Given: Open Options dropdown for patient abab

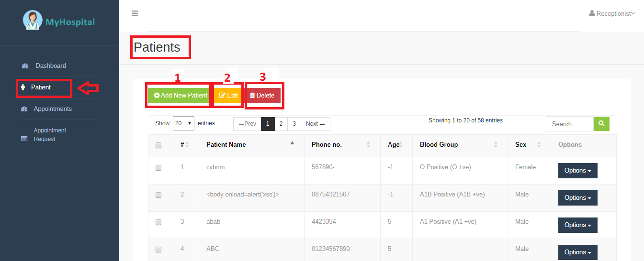Looking at the screenshot, I should click(x=577, y=225).
